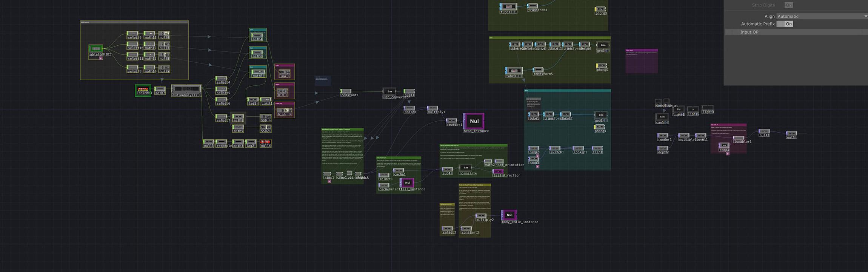868x272 pixels.
Task: Click the MIDI Control annotation header
Action: pyautogui.click(x=134, y=22)
